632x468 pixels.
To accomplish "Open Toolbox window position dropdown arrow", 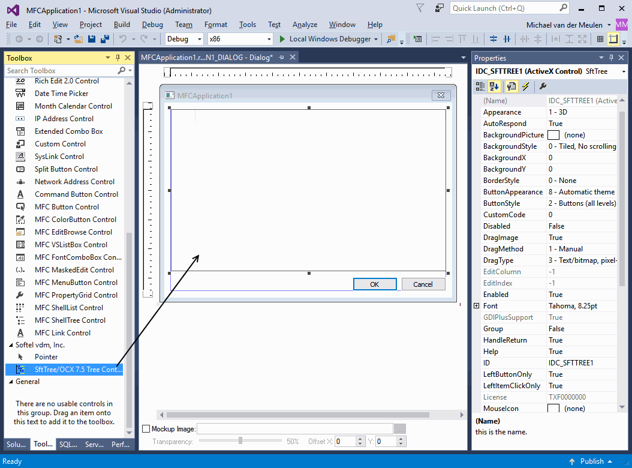I will pos(108,58).
